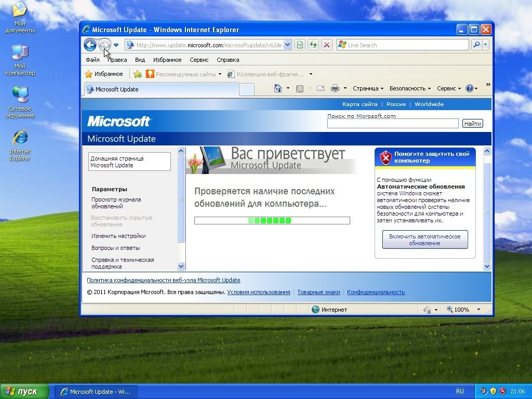Click the Print icon
Image resolution: width=532 pixels, height=399 pixels.
pos(335,88)
